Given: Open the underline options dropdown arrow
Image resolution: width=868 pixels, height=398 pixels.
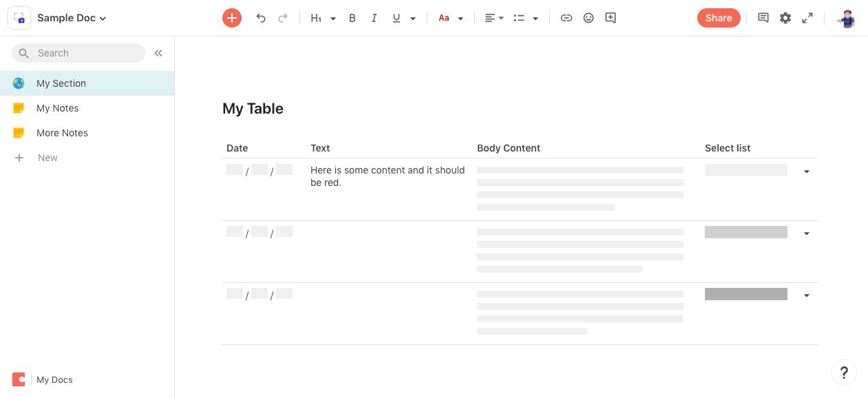Looking at the screenshot, I should click(x=413, y=19).
